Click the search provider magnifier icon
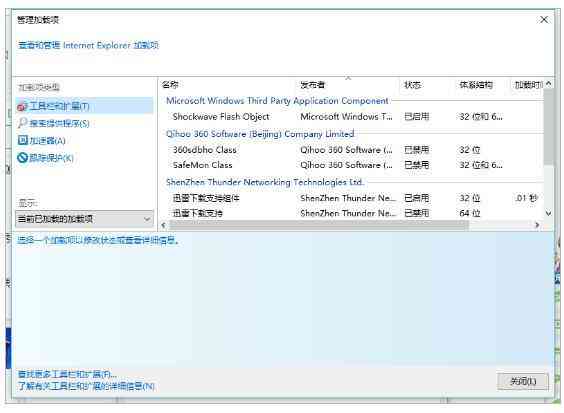The width and height of the screenshot is (564, 413). (x=22, y=123)
